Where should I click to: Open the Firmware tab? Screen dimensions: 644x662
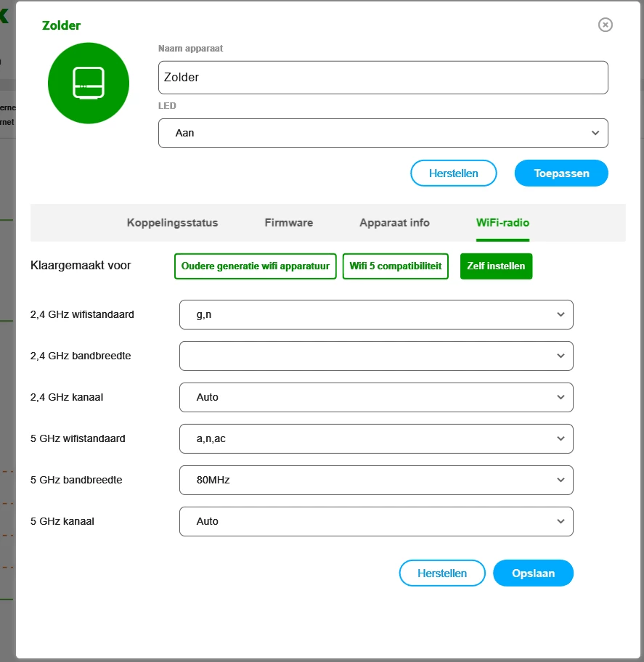tap(288, 223)
